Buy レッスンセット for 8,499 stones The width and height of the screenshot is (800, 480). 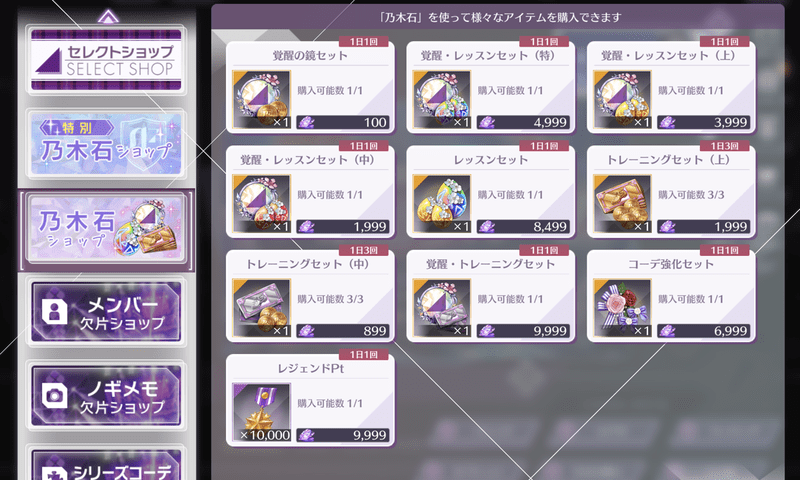(523, 226)
